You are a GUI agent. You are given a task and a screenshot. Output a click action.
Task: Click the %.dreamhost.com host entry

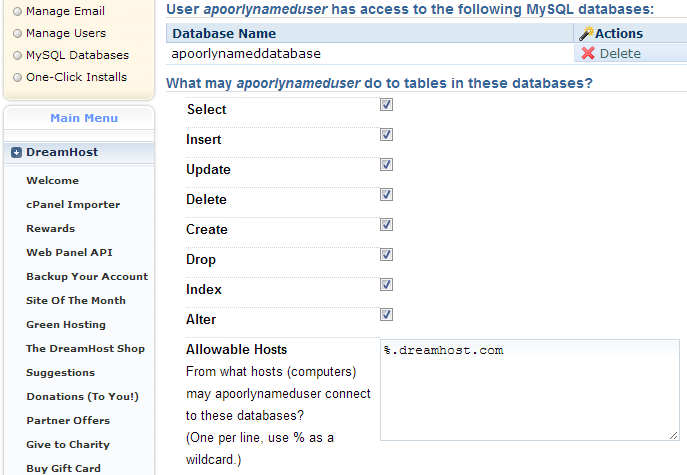pos(443,350)
